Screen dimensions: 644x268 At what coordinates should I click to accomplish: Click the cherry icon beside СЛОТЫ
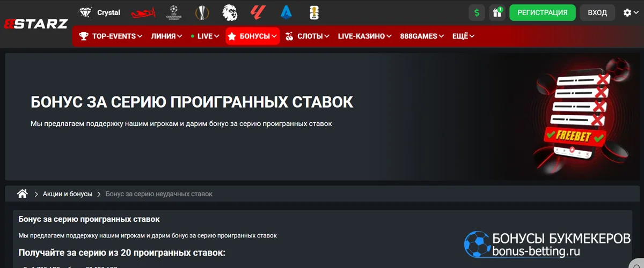tap(290, 36)
